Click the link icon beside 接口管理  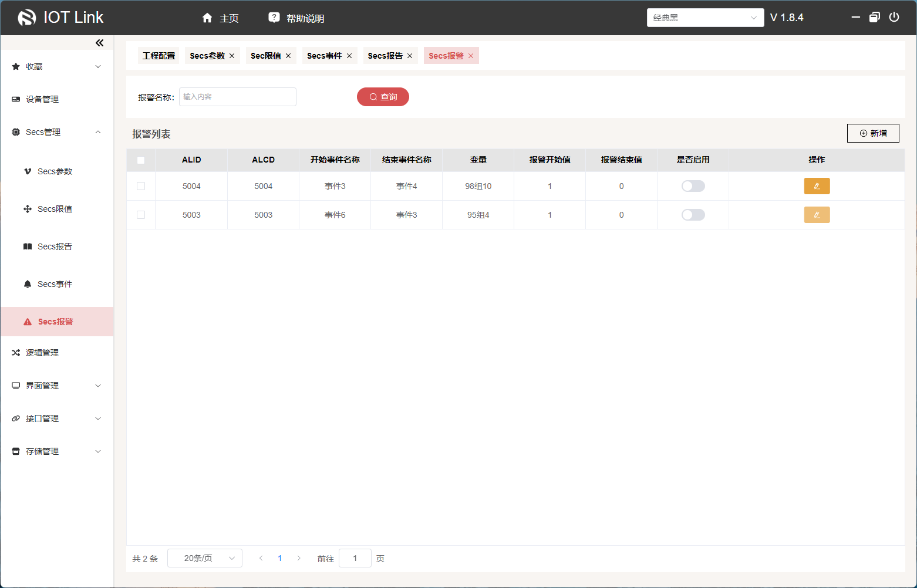16,418
